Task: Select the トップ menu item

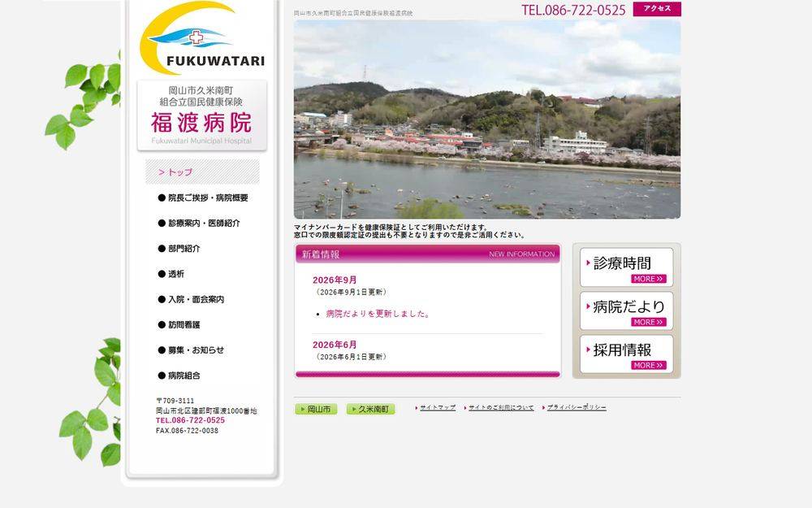Action: coord(202,172)
